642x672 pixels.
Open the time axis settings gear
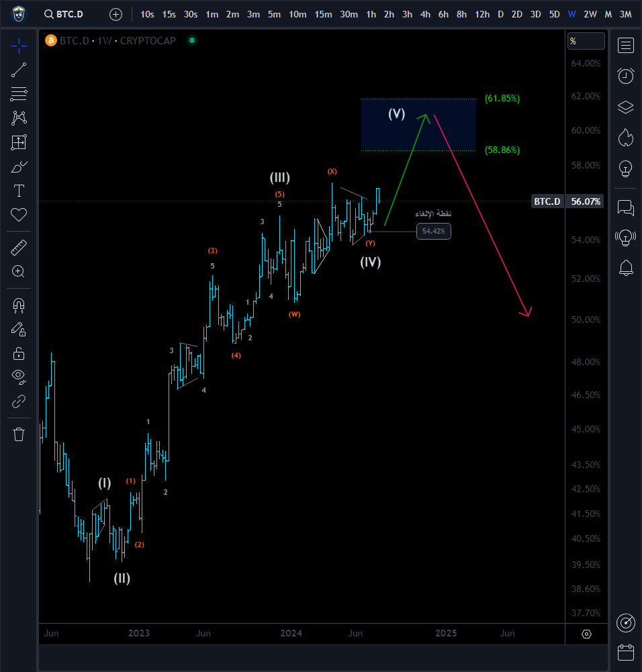pyautogui.click(x=586, y=634)
